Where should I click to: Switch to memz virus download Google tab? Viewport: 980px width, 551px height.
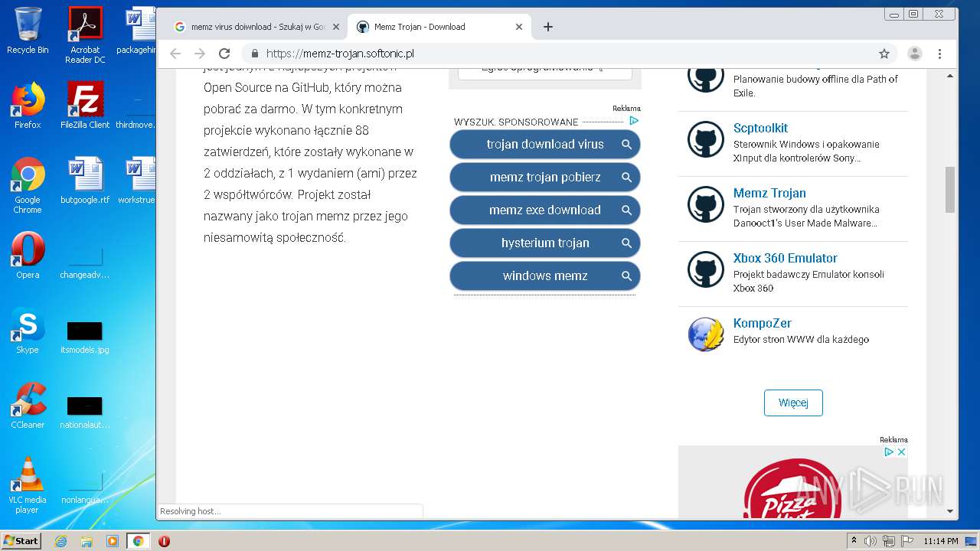257,27
